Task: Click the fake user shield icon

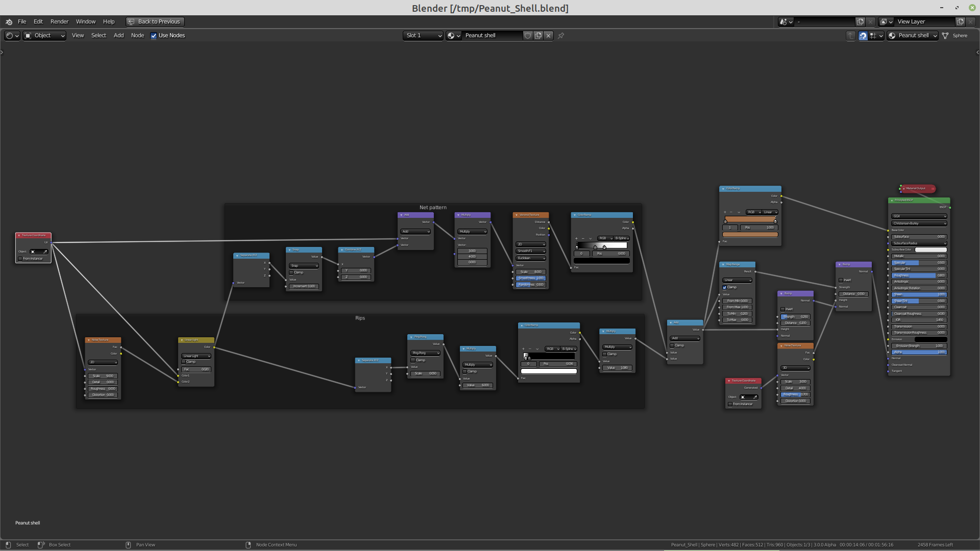Action: [528, 36]
